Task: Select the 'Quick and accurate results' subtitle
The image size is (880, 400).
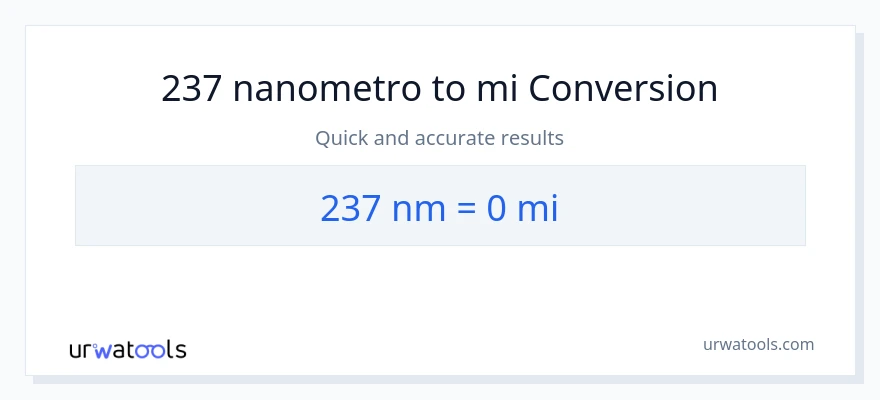Action: (440, 138)
